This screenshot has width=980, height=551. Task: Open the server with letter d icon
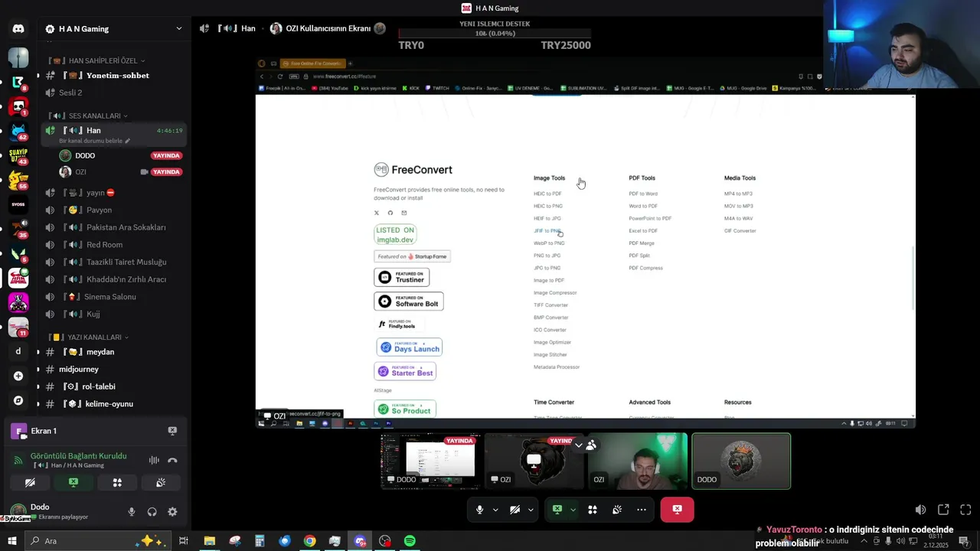[18, 351]
